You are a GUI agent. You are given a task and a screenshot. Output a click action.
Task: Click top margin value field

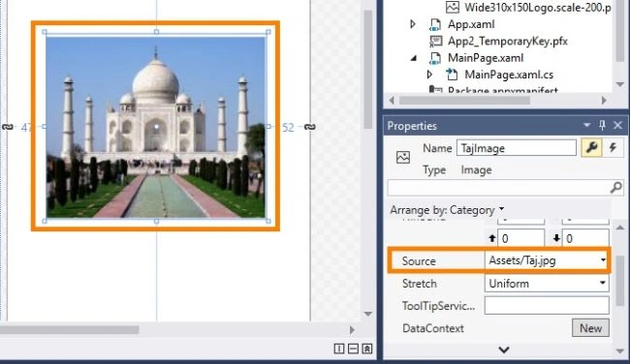tap(520, 238)
